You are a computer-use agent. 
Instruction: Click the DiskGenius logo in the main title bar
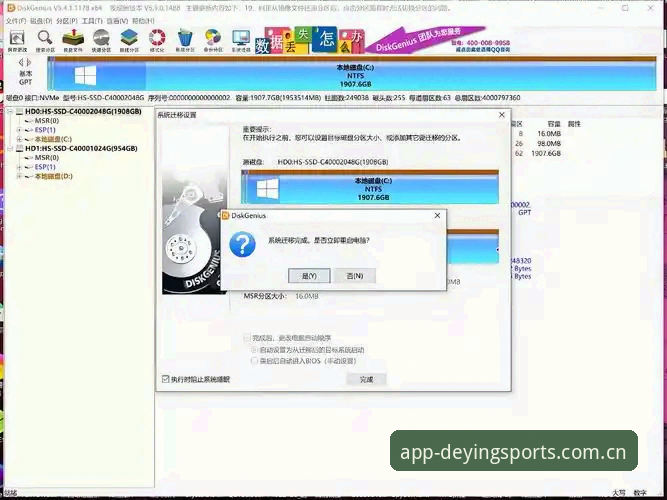click(11, 8)
